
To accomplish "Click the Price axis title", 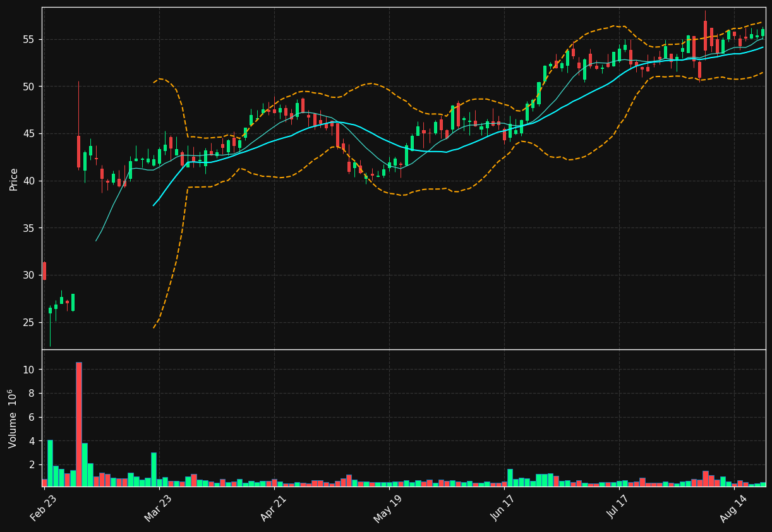I will 14,179.
